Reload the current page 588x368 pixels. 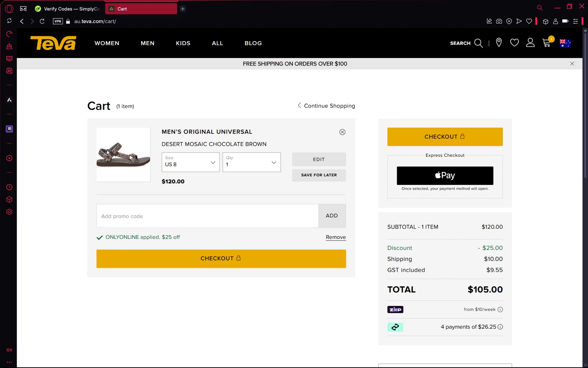click(42, 21)
